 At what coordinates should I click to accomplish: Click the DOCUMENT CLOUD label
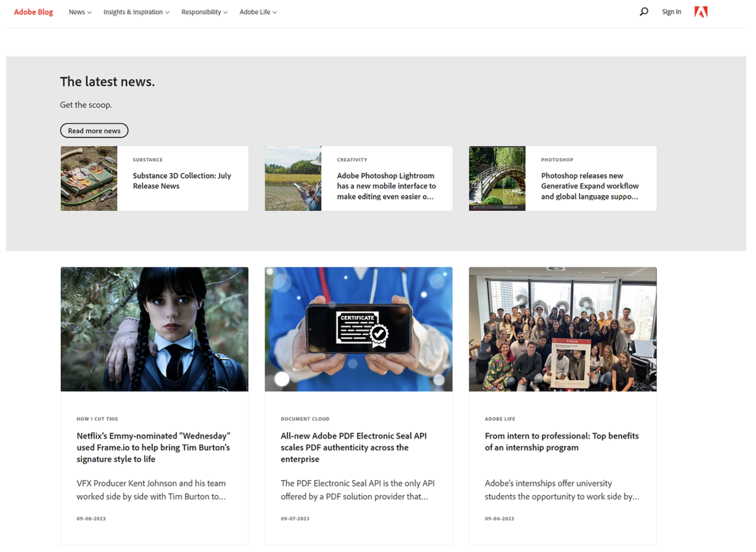(305, 419)
